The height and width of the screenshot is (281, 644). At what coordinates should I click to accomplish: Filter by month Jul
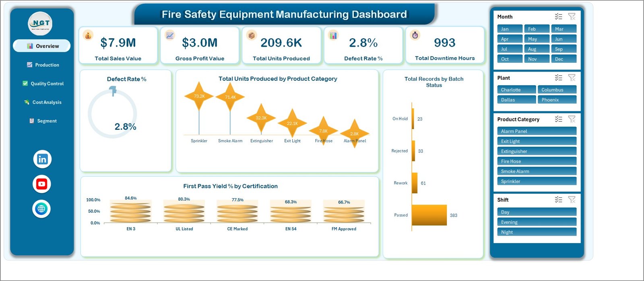tap(510, 49)
